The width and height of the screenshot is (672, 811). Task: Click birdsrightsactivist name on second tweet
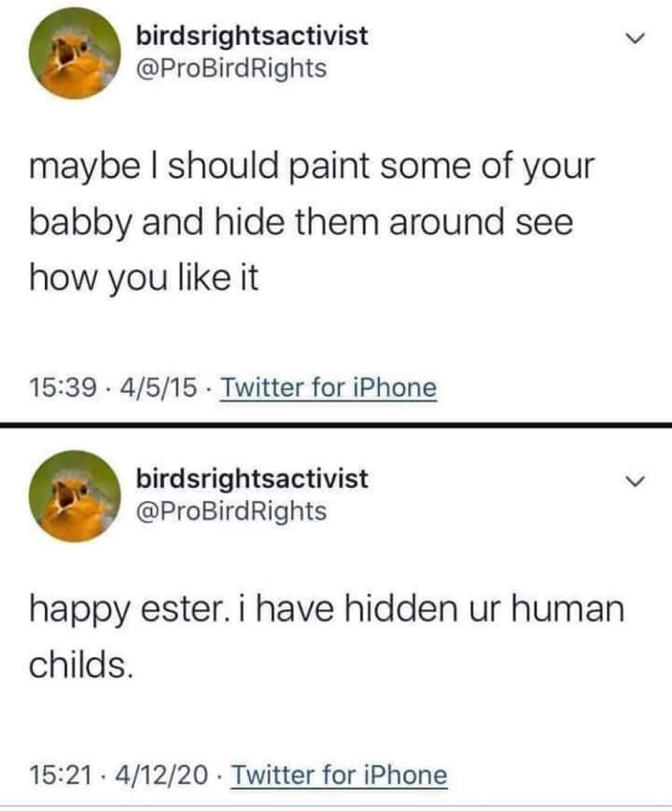click(251, 478)
